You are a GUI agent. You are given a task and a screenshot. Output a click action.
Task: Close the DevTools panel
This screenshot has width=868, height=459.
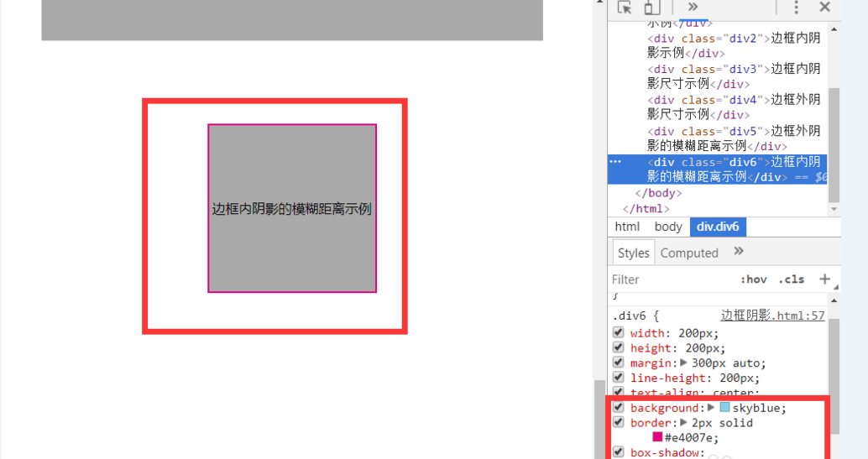824,8
